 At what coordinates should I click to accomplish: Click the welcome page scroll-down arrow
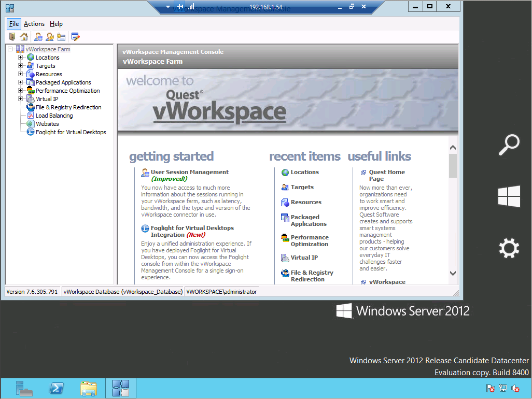pyautogui.click(x=453, y=273)
